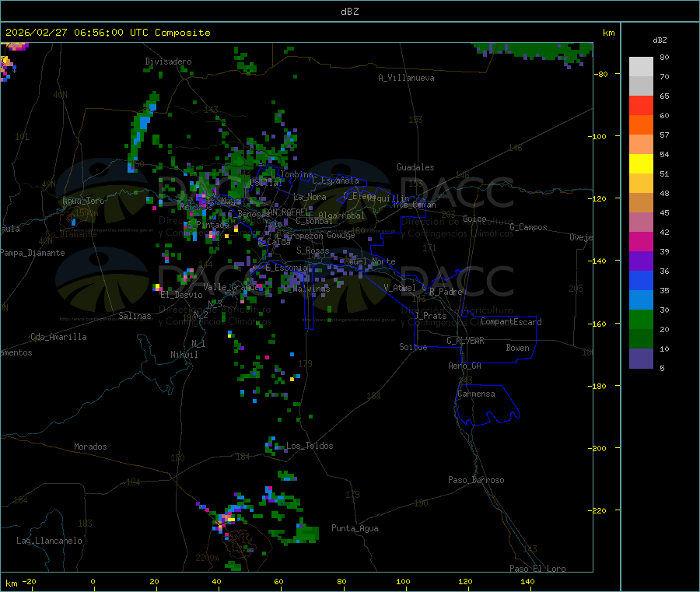Click the intense yellow echo near volcano

pos(230,519)
